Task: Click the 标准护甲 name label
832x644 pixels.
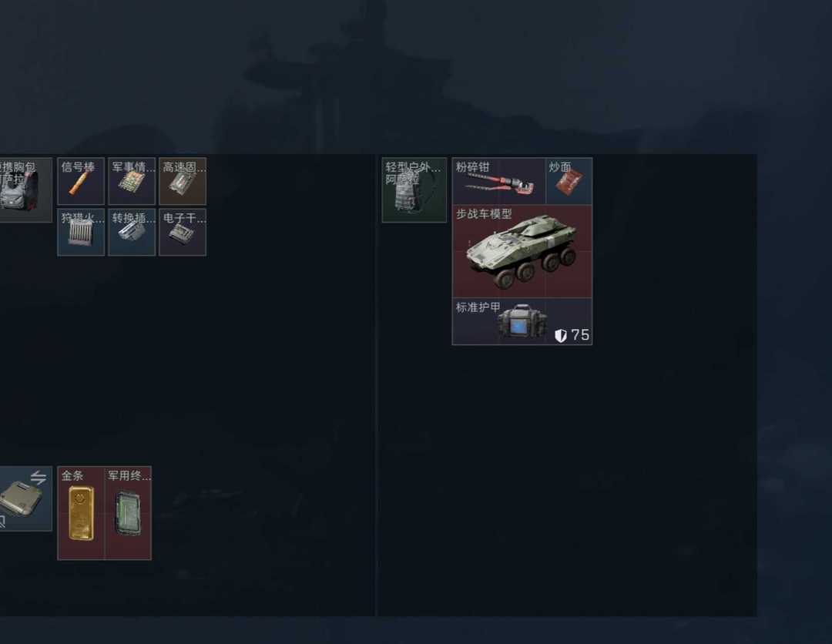Action: [x=478, y=307]
